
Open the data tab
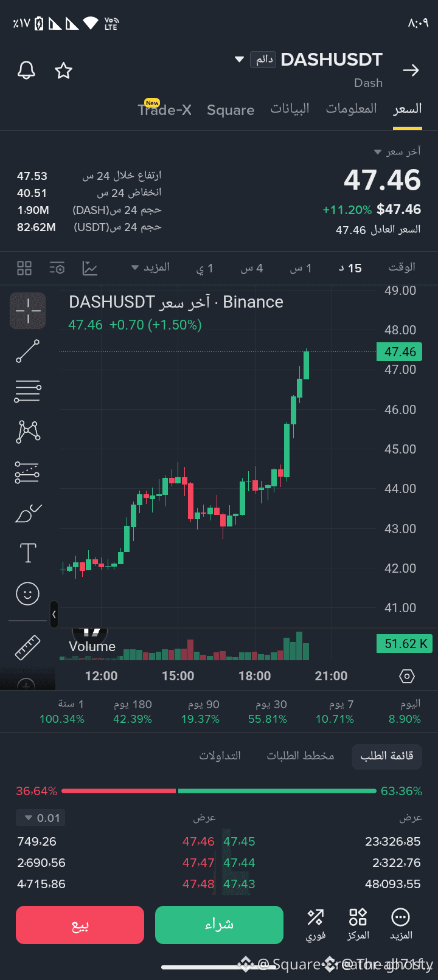click(x=290, y=109)
